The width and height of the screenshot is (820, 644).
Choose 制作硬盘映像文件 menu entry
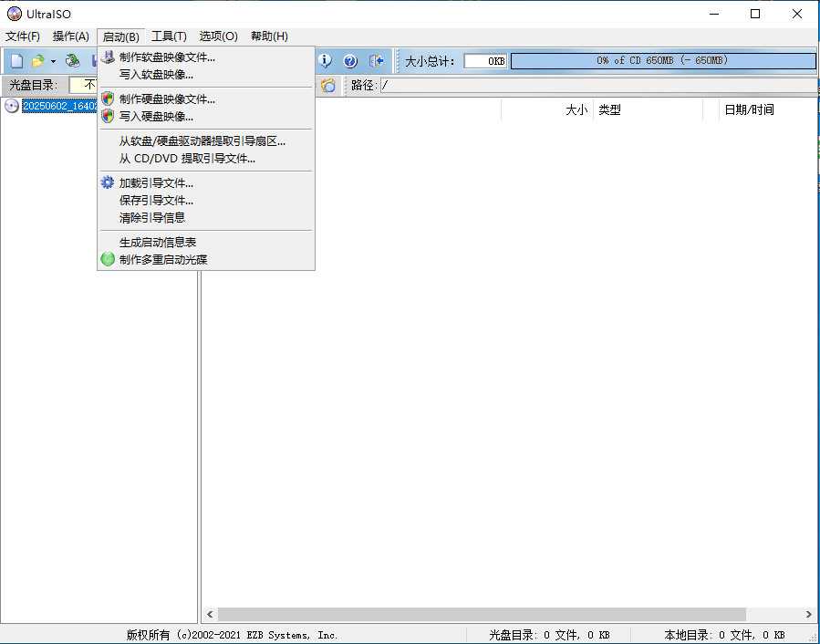point(206,99)
